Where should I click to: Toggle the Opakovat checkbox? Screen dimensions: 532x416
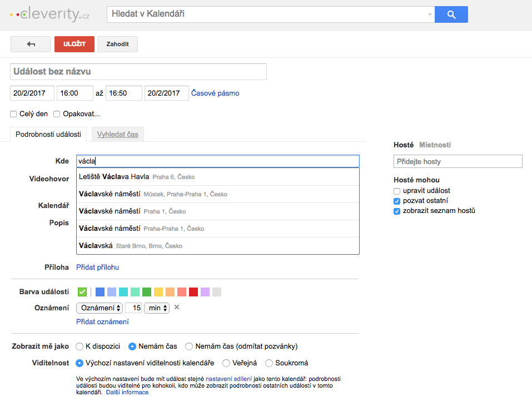pyautogui.click(x=57, y=114)
